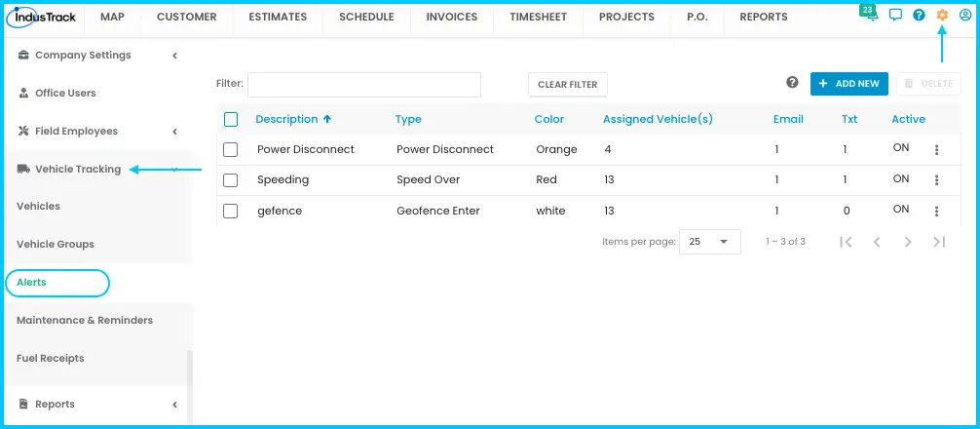
Task: Collapse the Vehicle Tracking section chevron
Action: 175,169
